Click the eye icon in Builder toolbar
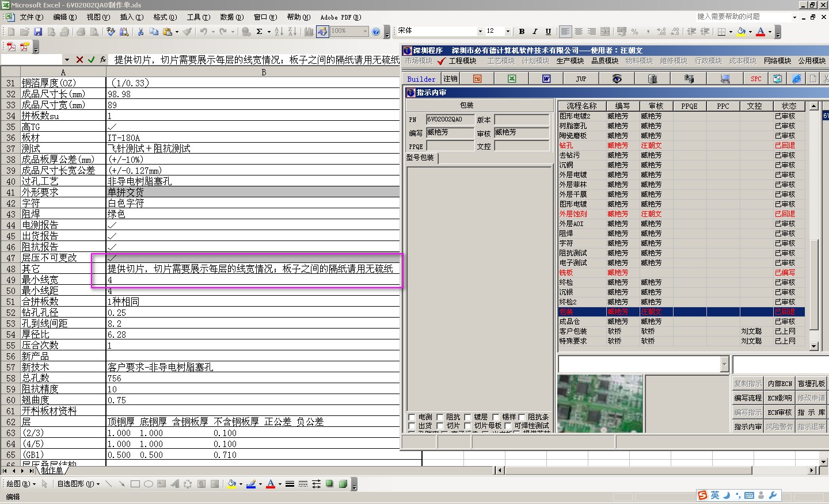 tap(617, 79)
